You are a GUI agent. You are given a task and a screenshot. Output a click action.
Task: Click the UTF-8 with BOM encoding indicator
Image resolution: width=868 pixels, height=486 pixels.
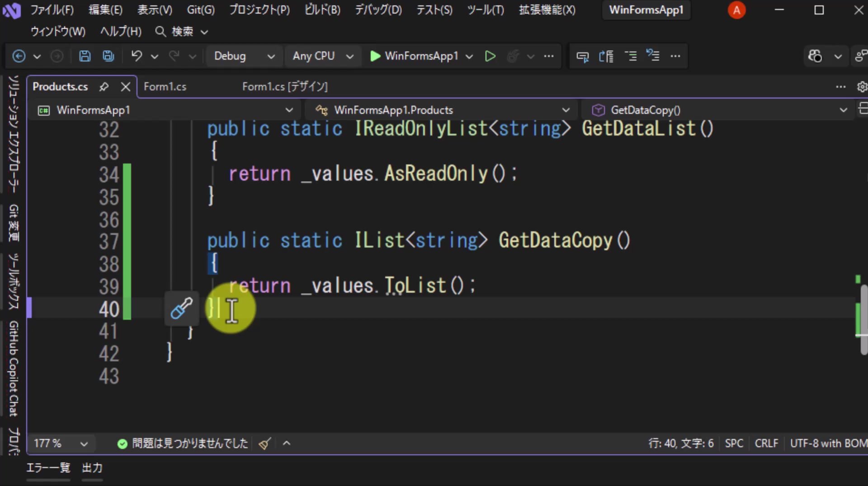point(828,444)
